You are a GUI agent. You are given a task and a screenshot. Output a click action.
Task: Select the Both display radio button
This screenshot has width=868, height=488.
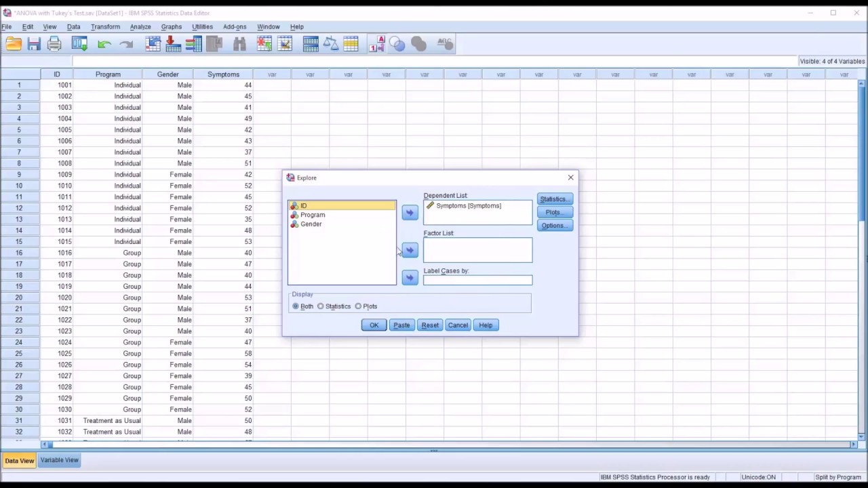[x=296, y=306]
